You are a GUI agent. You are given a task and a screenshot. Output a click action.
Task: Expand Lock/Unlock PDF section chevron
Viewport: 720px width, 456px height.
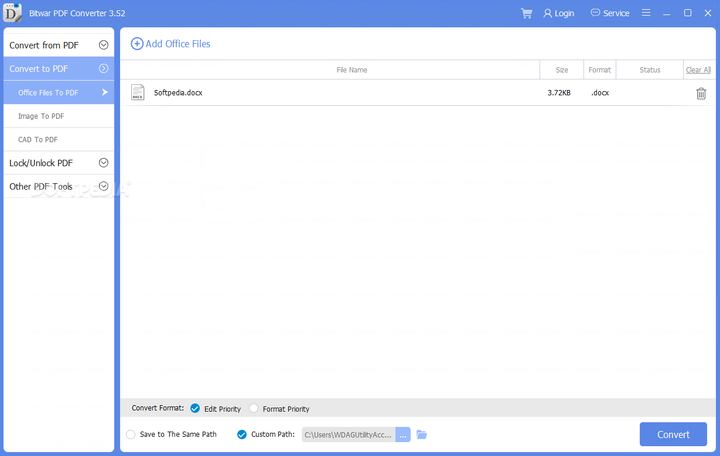click(104, 163)
